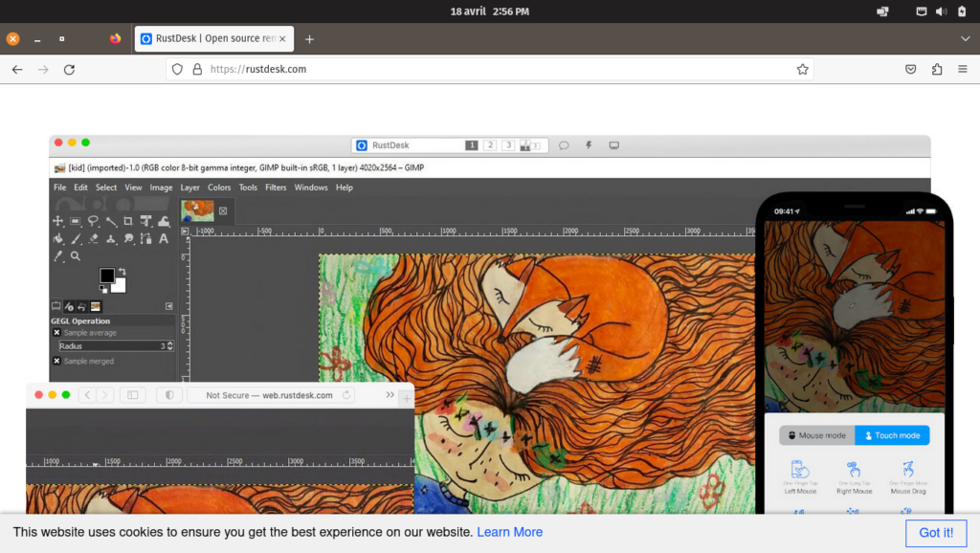The image size is (980, 553).
Task: Select the Eraser tool in GIMP
Action: click(x=93, y=238)
